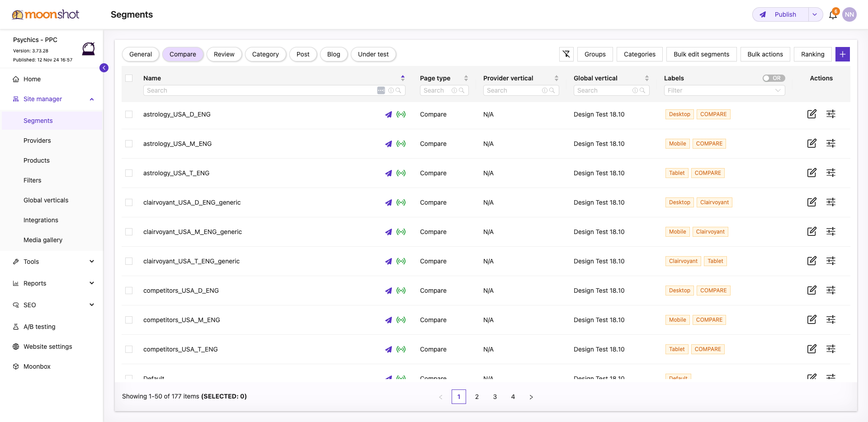Toggle the select-all header checkbox
The width and height of the screenshot is (868, 422).
tap(129, 78)
